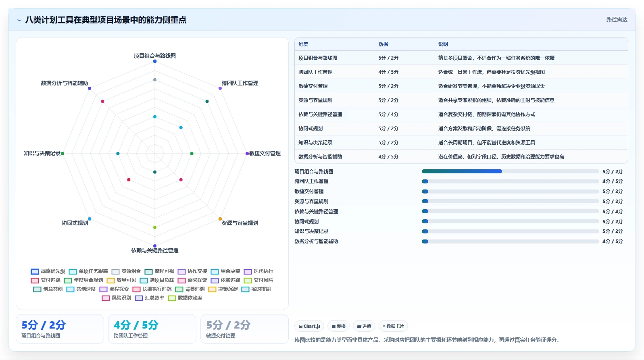Click the 跨项目负载 legend color box
This screenshot has width=644, height=360.
point(144,280)
